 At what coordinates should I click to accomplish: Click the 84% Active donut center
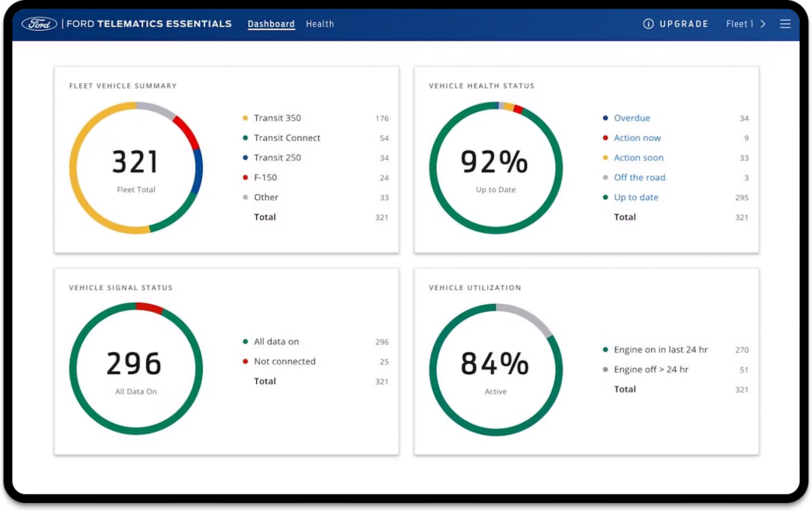(496, 369)
